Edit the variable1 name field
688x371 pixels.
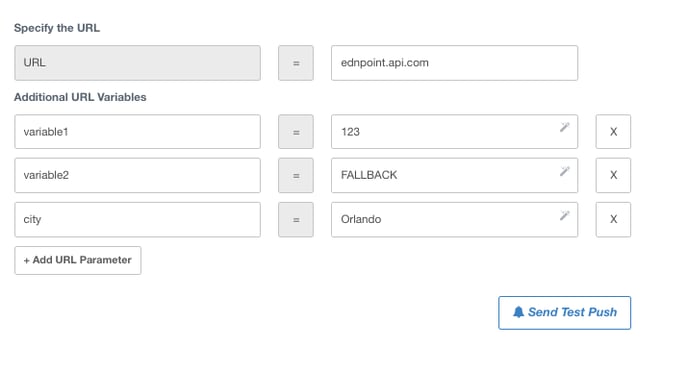[x=137, y=132]
